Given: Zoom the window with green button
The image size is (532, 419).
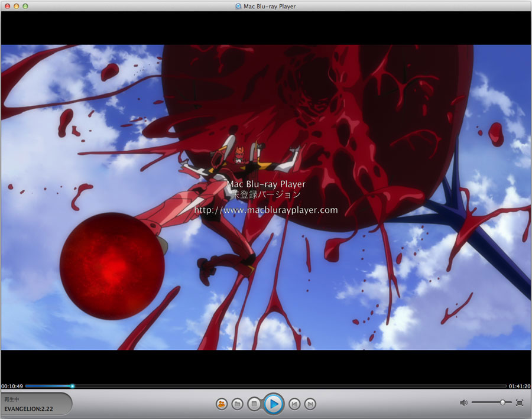Looking at the screenshot, I should point(26,6).
